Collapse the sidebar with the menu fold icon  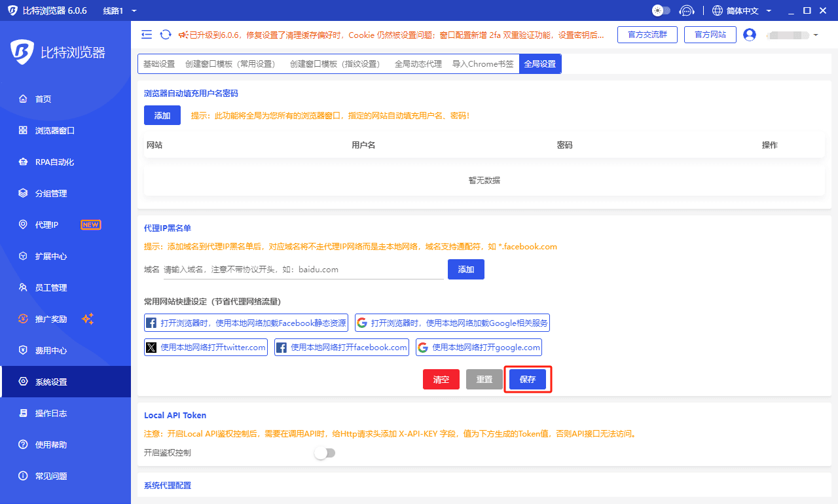coord(147,35)
